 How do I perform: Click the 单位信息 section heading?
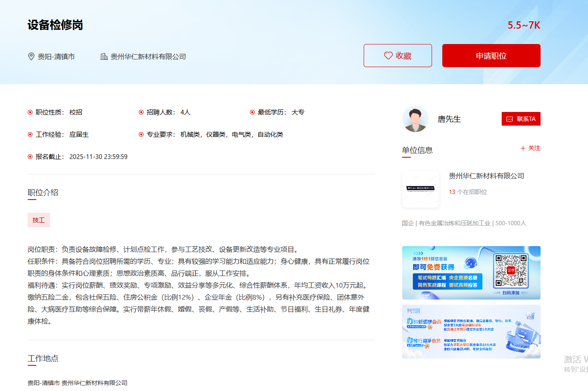[417, 150]
